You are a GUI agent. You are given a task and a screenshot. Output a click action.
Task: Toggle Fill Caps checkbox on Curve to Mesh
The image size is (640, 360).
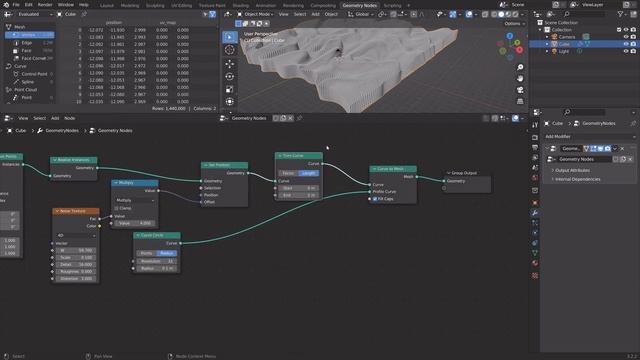[x=375, y=199]
